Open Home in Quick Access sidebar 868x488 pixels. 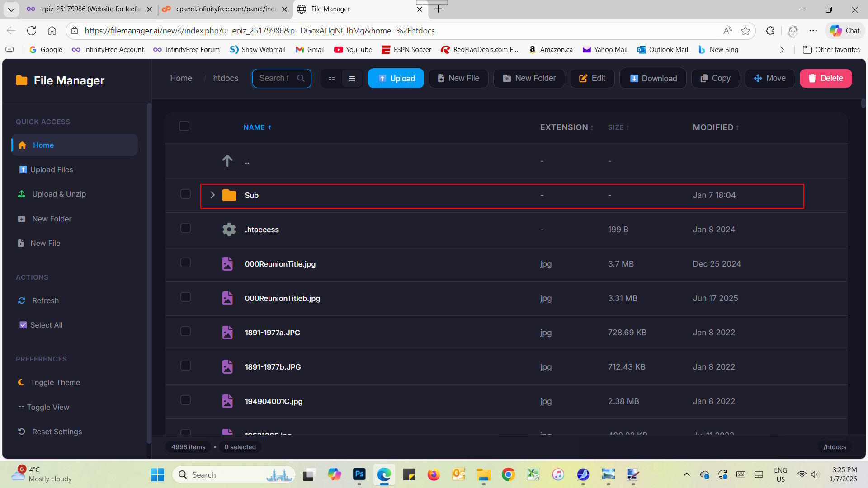point(43,145)
